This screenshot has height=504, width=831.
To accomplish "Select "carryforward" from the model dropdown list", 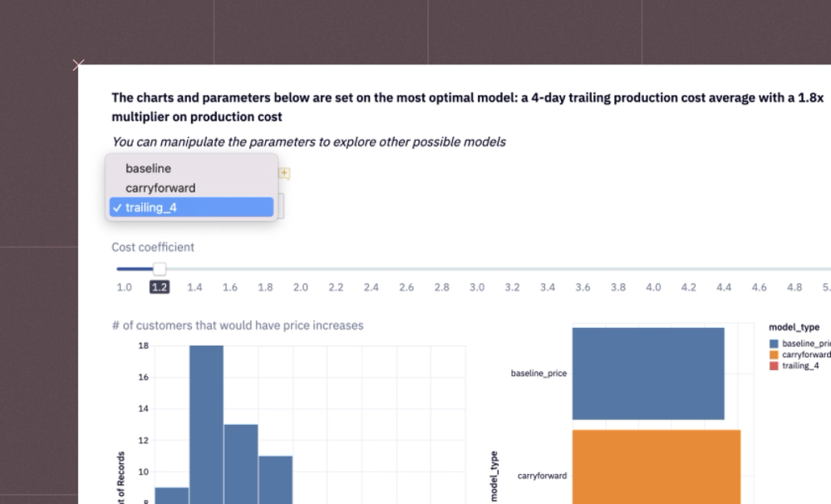I will click(x=160, y=188).
